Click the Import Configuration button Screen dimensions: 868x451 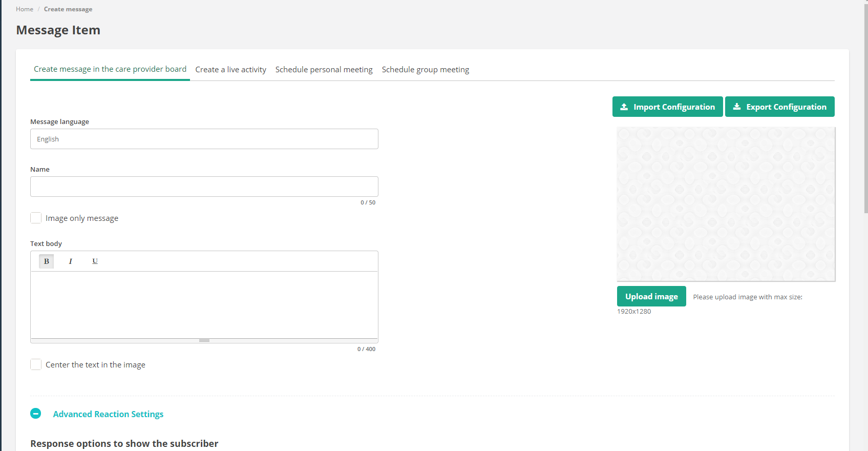pyautogui.click(x=667, y=107)
